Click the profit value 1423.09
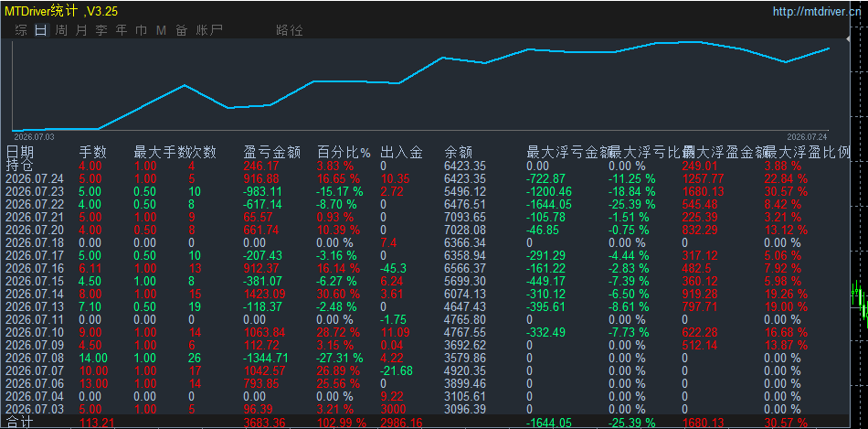This screenshot has width=868, height=429. [x=263, y=294]
